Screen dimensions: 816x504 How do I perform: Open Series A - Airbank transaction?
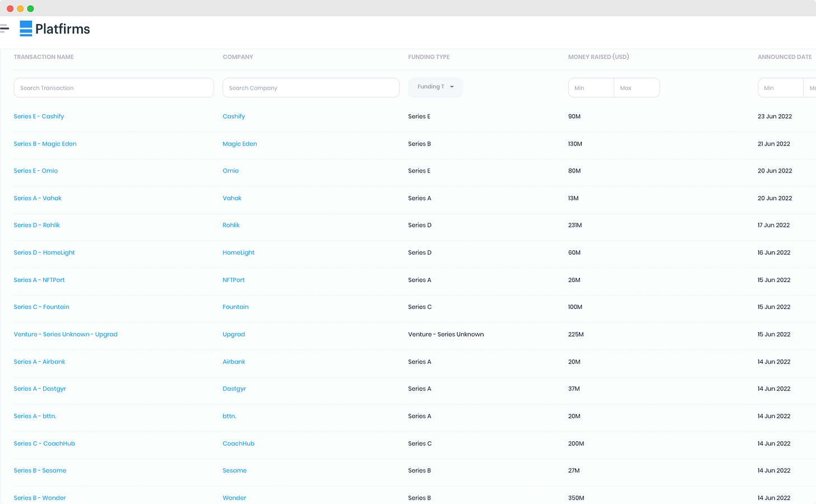tap(39, 362)
